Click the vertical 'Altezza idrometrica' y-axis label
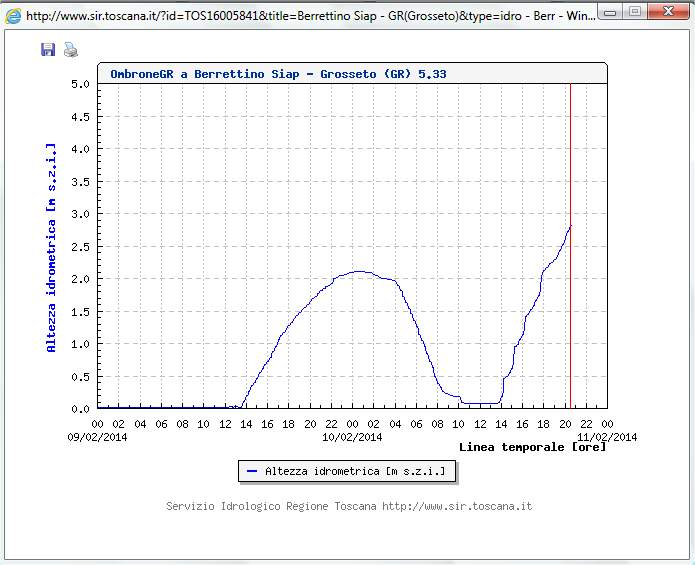 52,246
